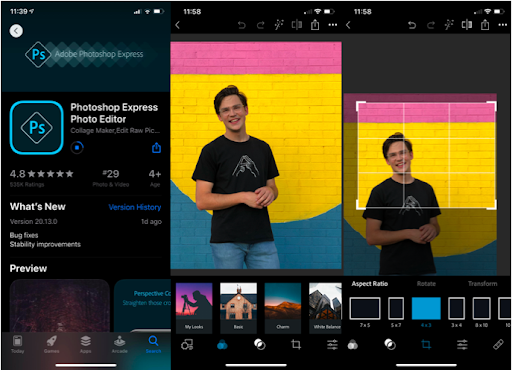The image size is (512, 370).
Task: Choose the 7x5 aspect ratio box
Action: (x=365, y=309)
